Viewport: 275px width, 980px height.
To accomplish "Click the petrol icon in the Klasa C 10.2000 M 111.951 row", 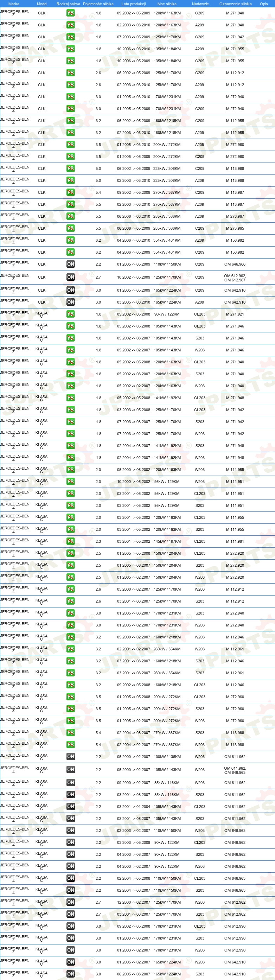I will tap(70, 482).
